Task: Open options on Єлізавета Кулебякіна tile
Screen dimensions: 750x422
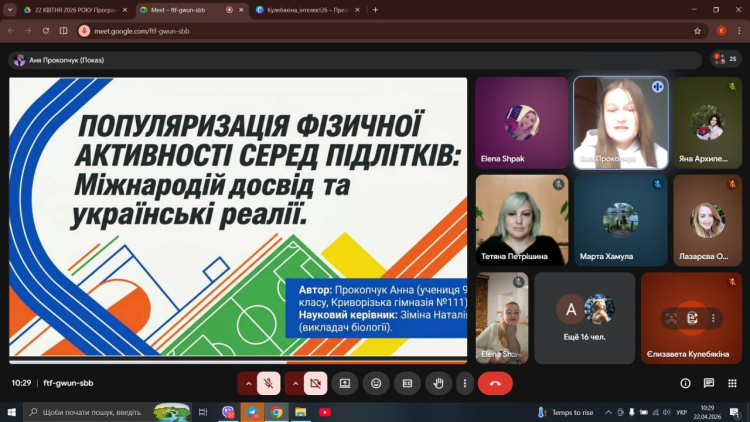Action: (x=714, y=318)
